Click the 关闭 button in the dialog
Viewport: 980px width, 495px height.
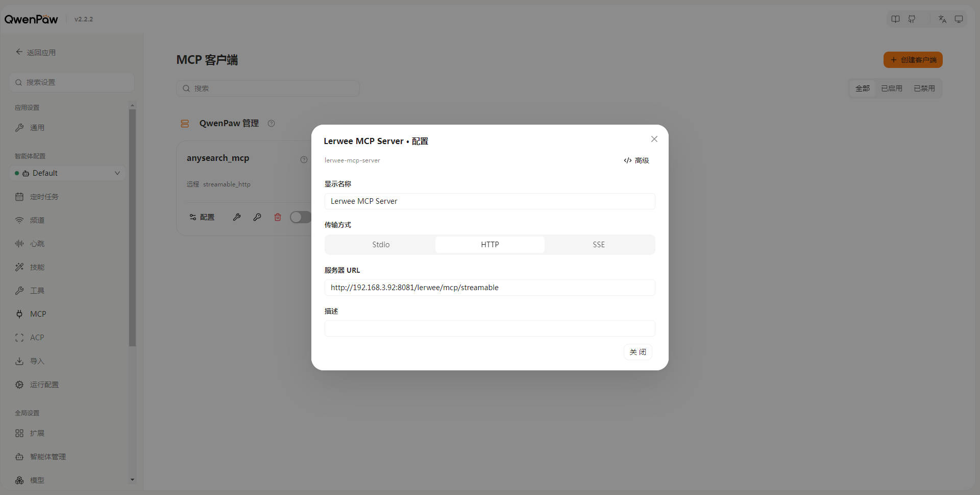(638, 352)
